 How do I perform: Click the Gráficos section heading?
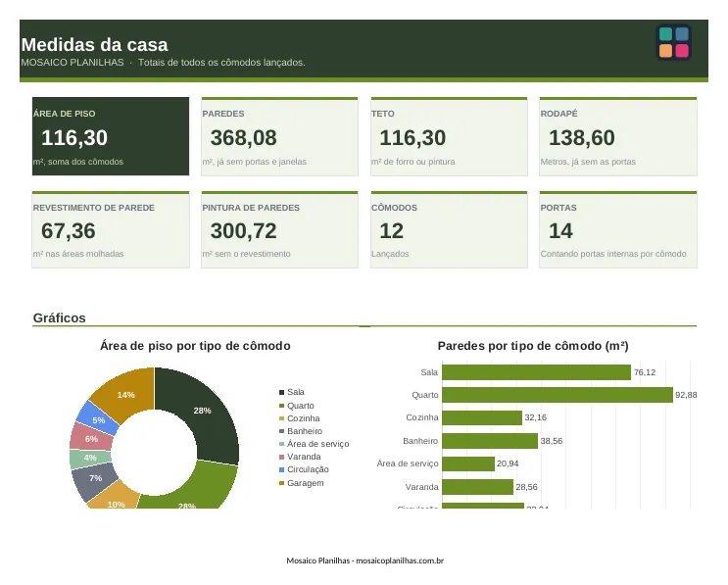(60, 318)
